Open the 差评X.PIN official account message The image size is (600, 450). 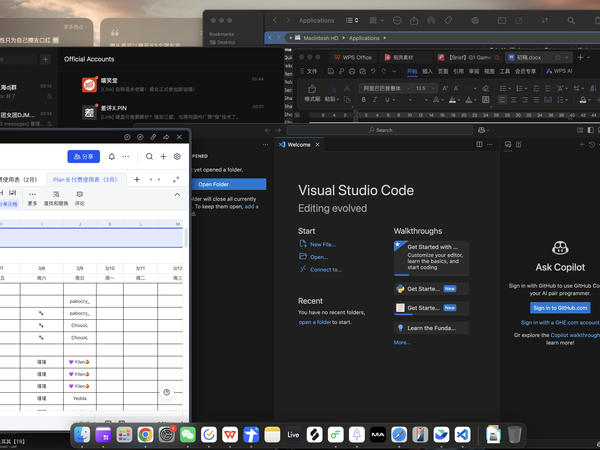[x=171, y=112]
